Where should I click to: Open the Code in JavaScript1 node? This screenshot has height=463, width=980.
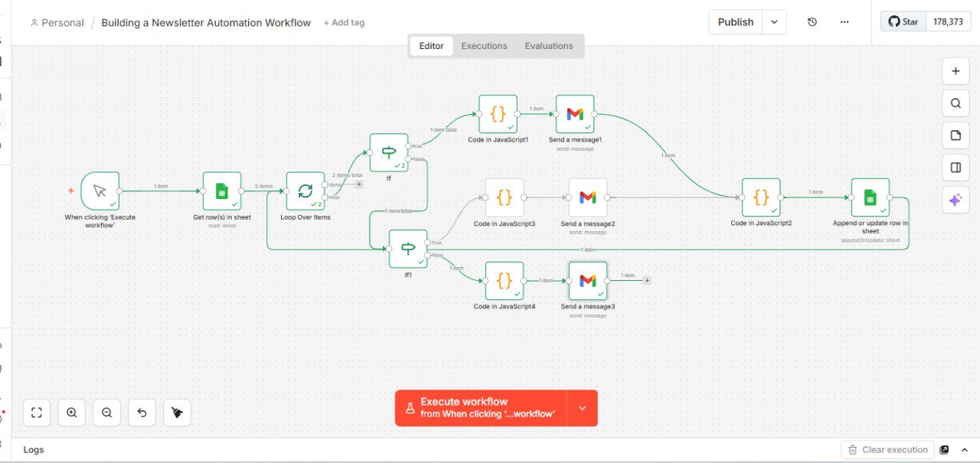(x=498, y=114)
